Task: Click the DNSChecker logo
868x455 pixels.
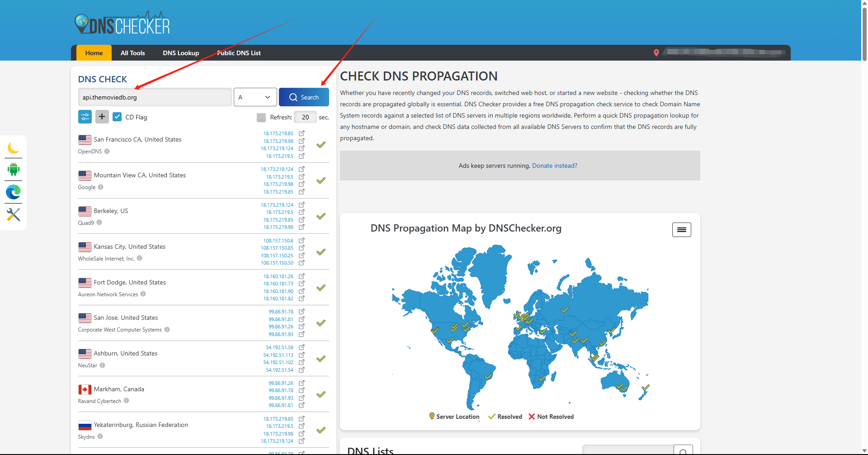Action: pyautogui.click(x=122, y=24)
